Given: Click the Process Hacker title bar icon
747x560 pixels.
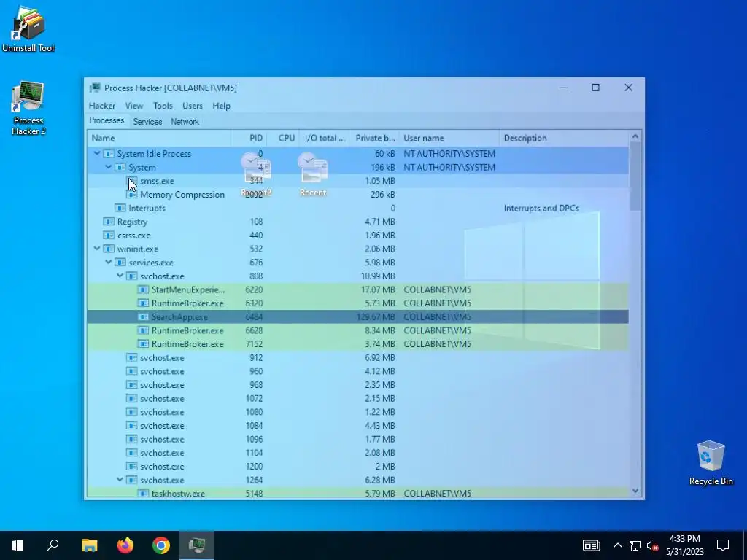Looking at the screenshot, I should point(96,87).
